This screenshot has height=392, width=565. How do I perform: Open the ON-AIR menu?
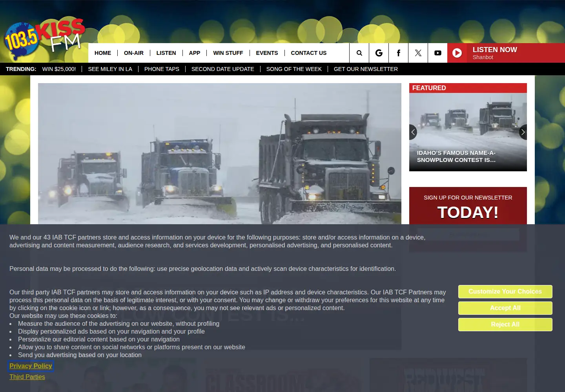[134, 53]
